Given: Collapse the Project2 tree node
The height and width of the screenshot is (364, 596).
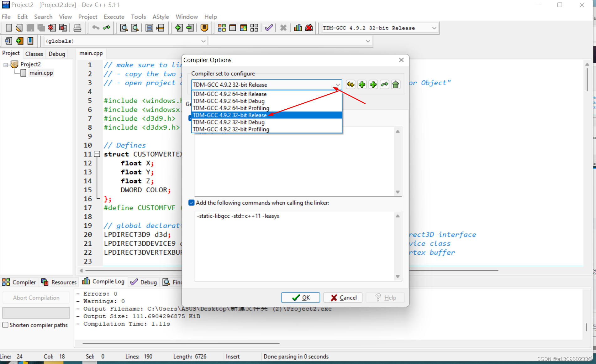Looking at the screenshot, I should (x=6, y=65).
